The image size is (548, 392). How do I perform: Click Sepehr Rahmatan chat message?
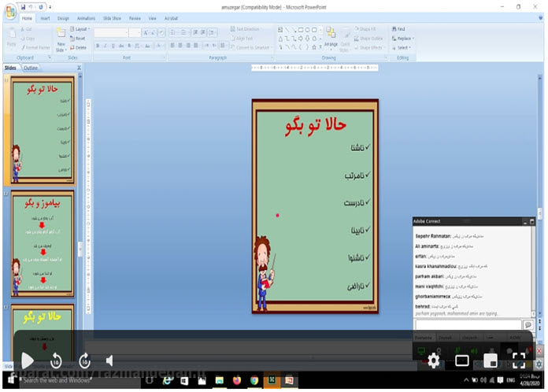coord(450,236)
